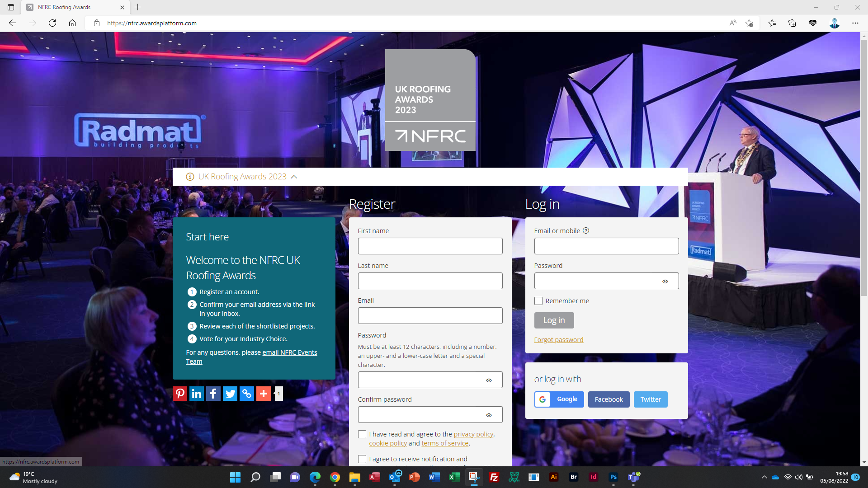Share page via Facebook share icon
This screenshot has width=868, height=488.
point(213,394)
